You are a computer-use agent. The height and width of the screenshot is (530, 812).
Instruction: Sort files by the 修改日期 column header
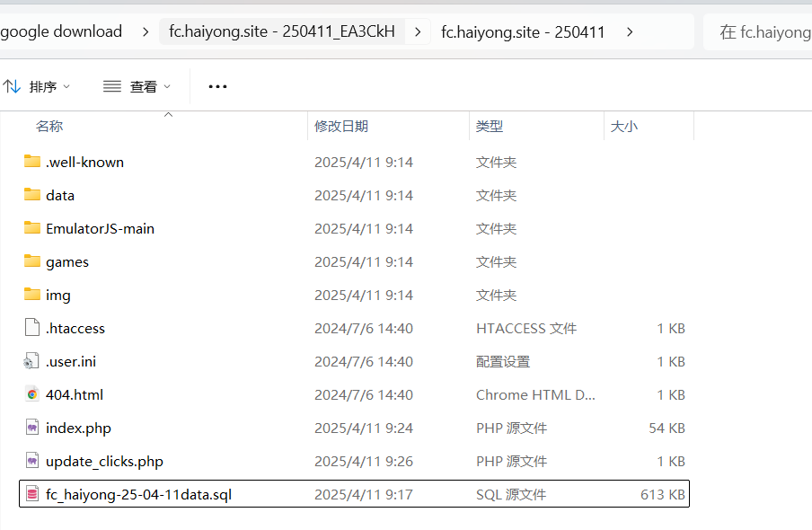340,126
